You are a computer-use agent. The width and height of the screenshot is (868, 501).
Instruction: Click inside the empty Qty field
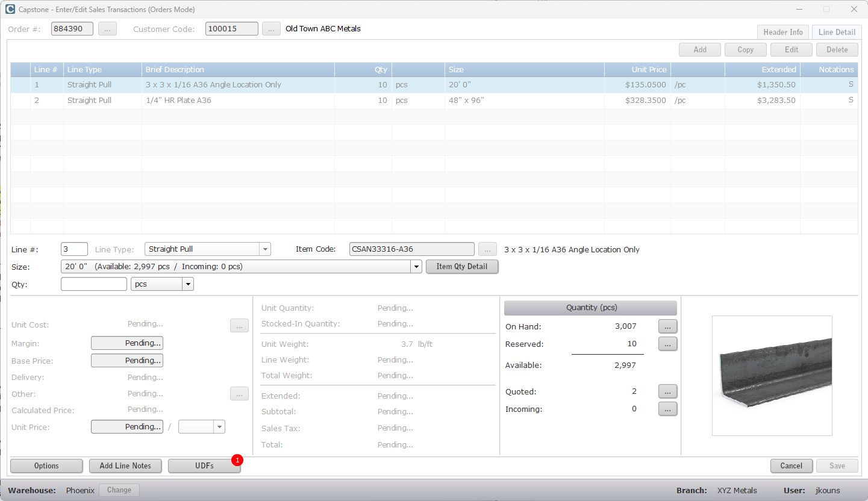click(93, 284)
